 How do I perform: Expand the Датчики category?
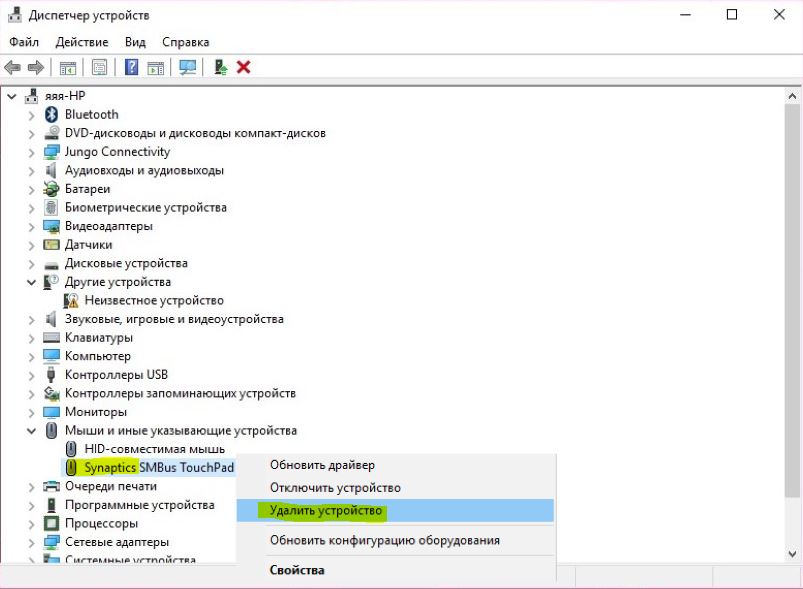(x=31, y=245)
